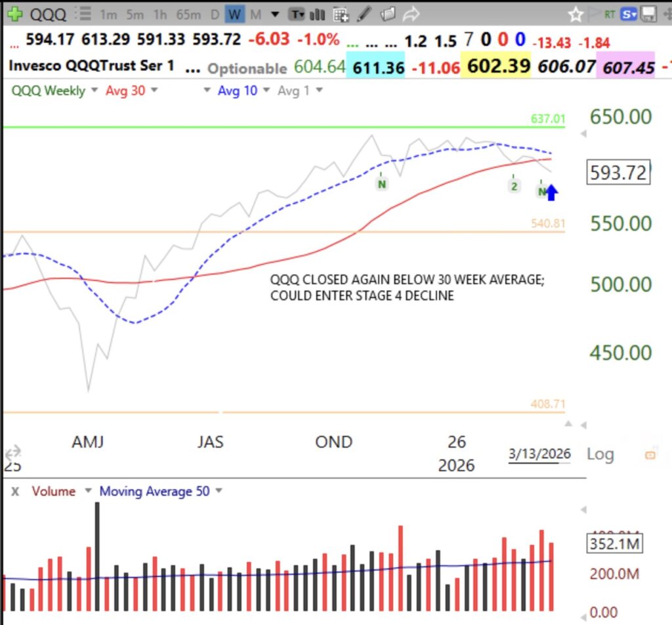Viewport: 672px width, 625px height.
Task: Click the notes icon on the toolbar
Action: (387, 13)
